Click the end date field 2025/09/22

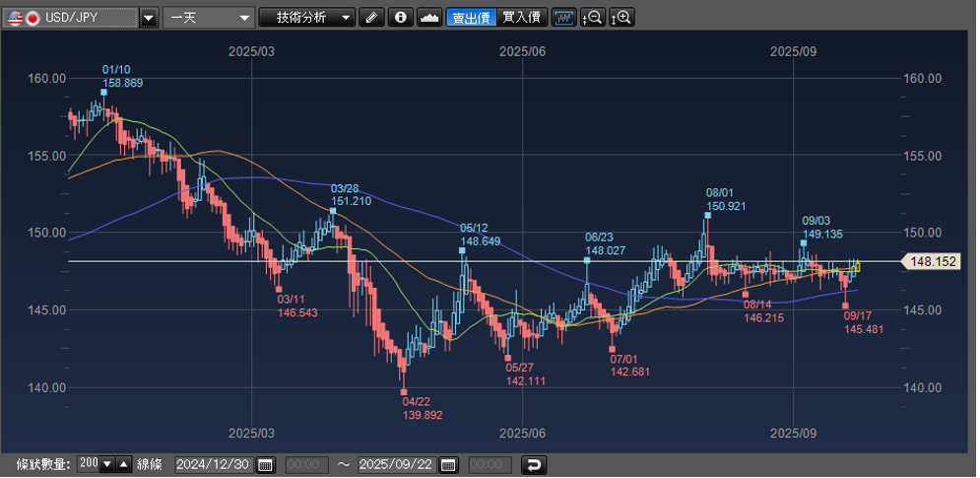click(397, 465)
